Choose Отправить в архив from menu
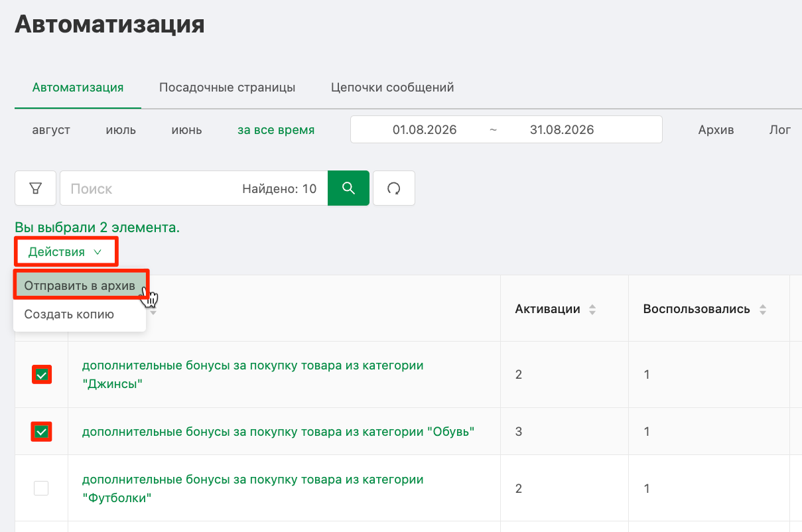The image size is (802, 532). (x=80, y=286)
